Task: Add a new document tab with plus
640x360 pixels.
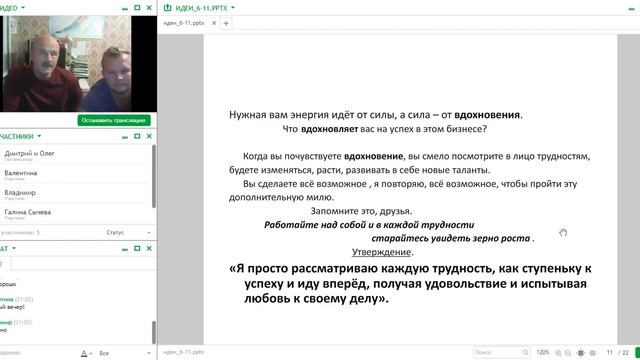Action: tap(226, 23)
